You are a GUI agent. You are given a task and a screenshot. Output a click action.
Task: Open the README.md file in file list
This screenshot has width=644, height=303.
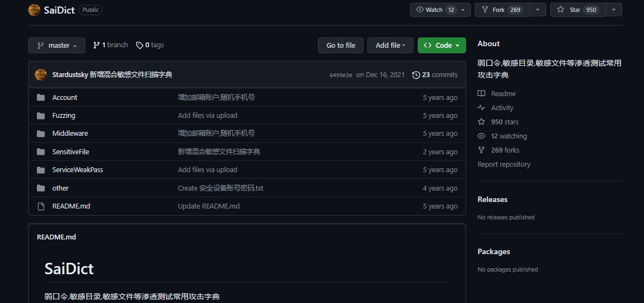click(x=71, y=206)
